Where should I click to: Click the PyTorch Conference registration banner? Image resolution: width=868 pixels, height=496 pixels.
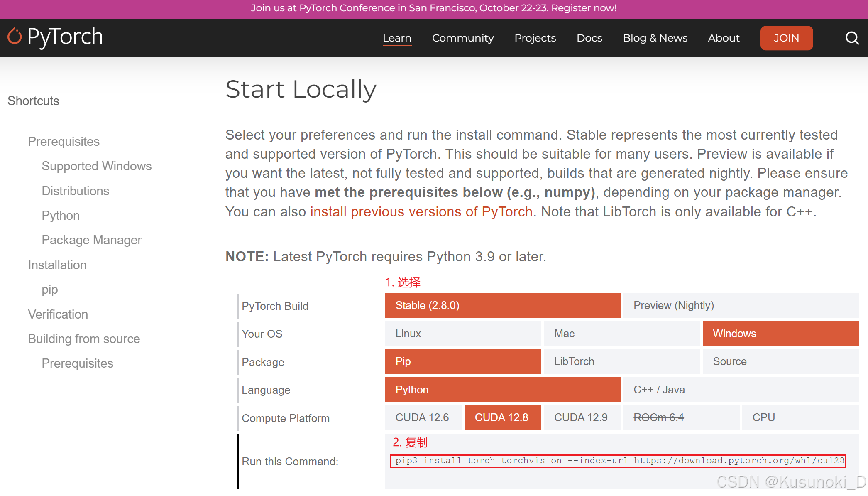click(x=434, y=8)
